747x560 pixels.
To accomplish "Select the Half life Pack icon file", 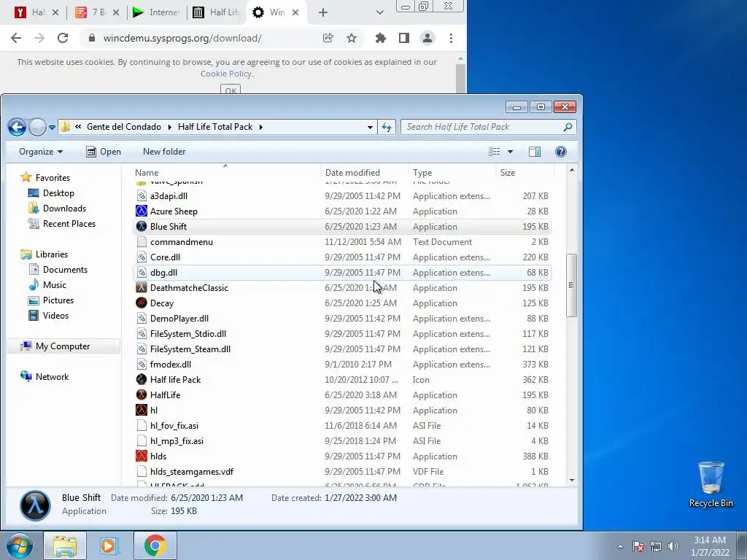I will click(x=142, y=379).
